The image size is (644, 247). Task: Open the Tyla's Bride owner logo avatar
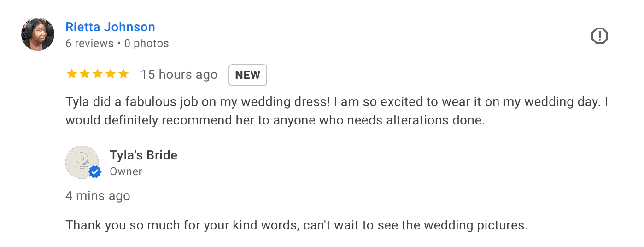pyautogui.click(x=82, y=162)
